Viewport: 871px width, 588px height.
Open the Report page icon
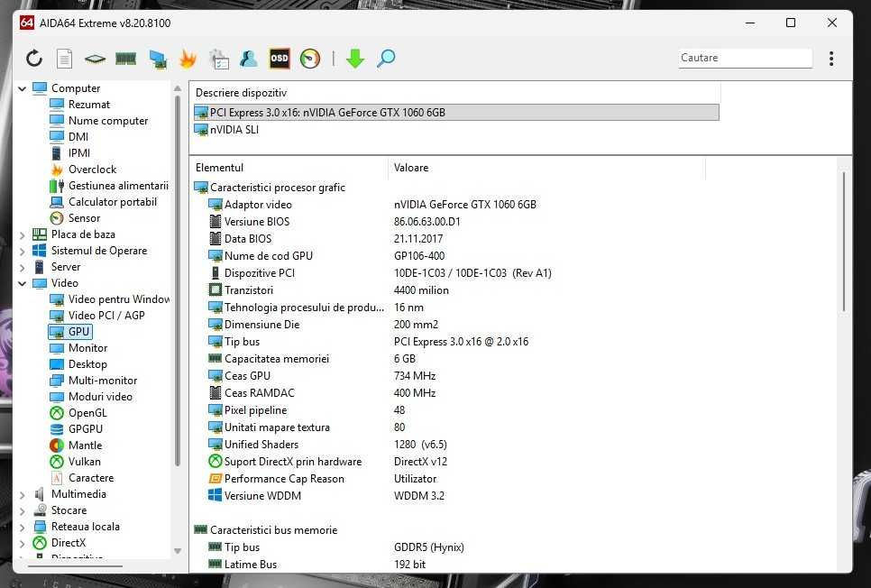(x=64, y=59)
